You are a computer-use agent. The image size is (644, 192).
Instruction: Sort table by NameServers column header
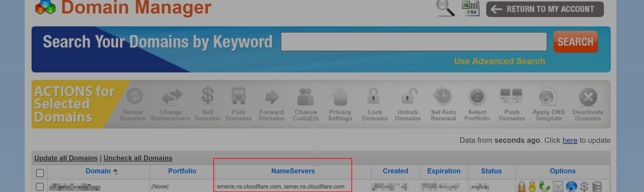pos(293,171)
